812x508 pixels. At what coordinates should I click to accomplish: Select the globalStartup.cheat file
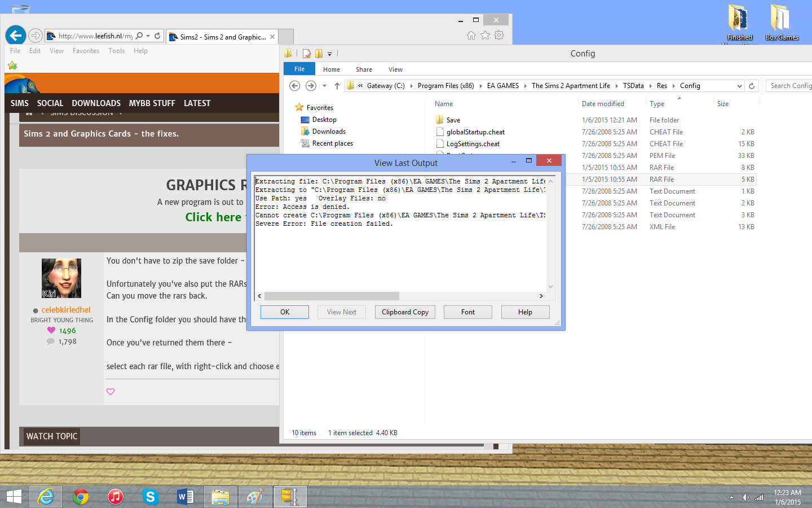475,132
